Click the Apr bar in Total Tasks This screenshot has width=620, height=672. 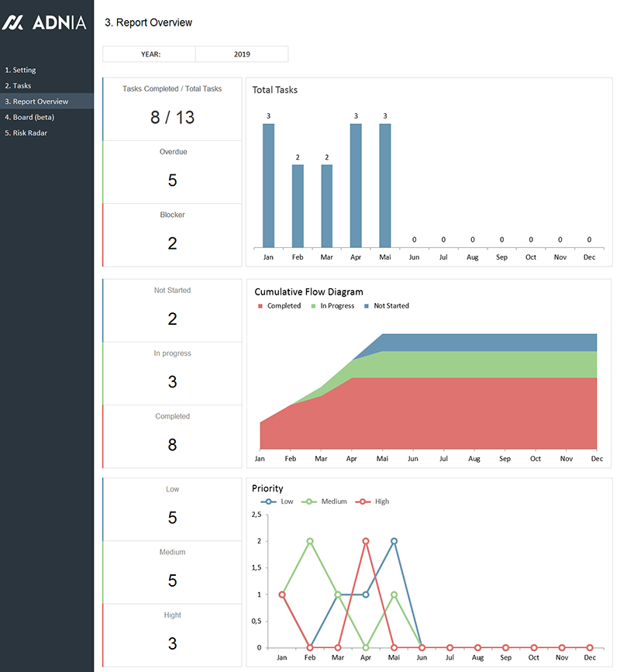[x=356, y=185]
